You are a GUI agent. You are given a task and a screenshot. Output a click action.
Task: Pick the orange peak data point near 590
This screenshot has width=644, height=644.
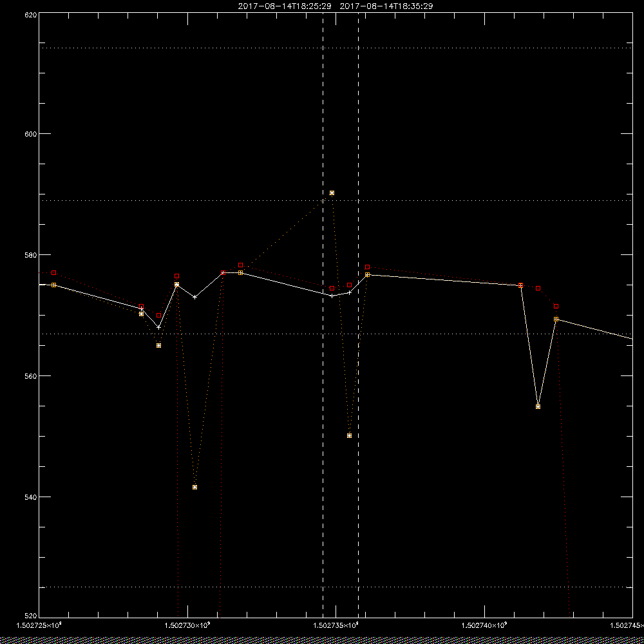coord(332,193)
